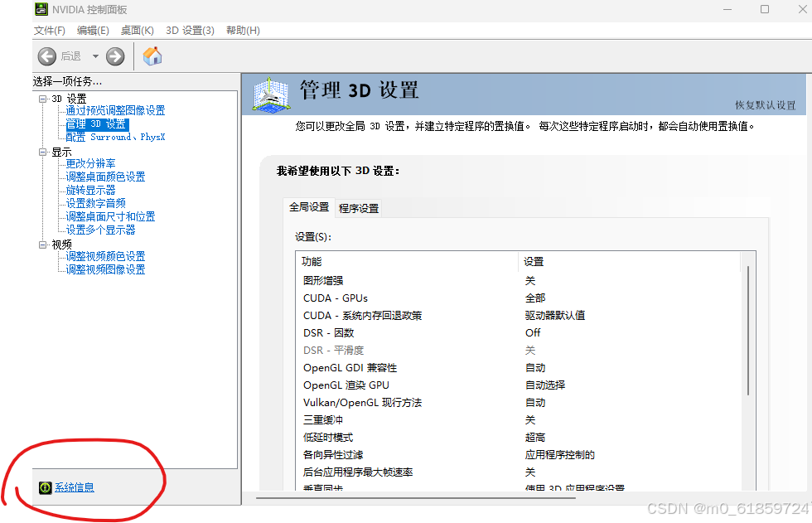Click the horizontal scrollbar at bottom
812x523 pixels.
click(x=416, y=498)
